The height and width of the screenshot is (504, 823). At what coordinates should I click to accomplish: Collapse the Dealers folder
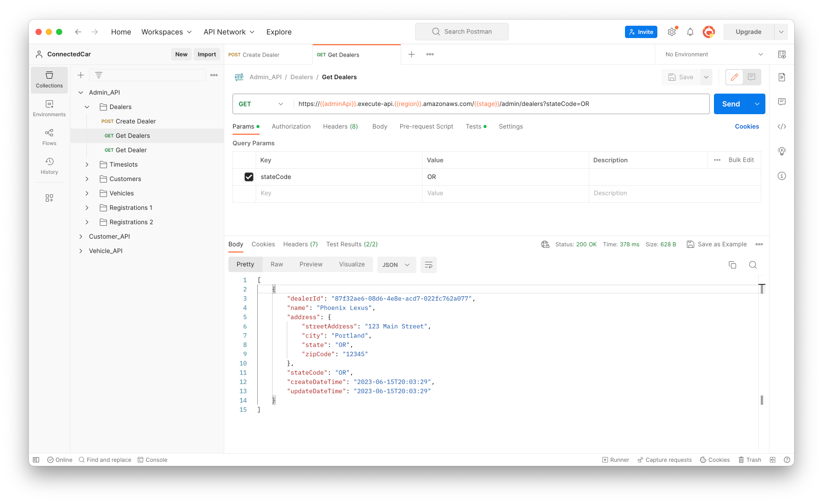pos(87,107)
